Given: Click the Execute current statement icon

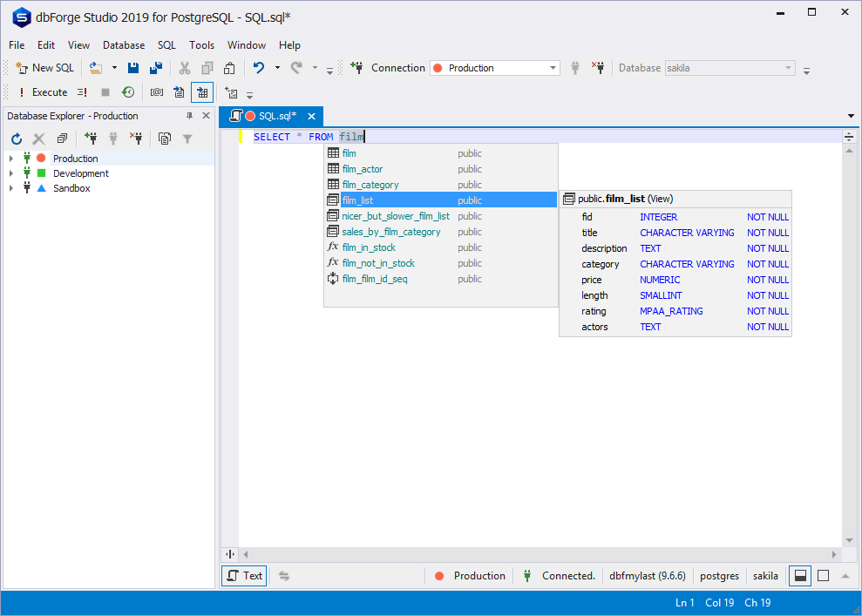Looking at the screenshot, I should pyautogui.click(x=83, y=92).
